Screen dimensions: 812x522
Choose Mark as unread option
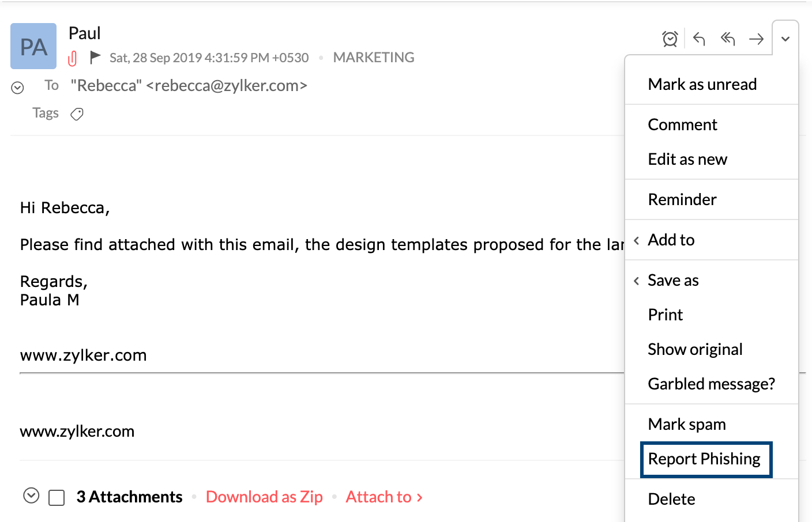pos(702,84)
